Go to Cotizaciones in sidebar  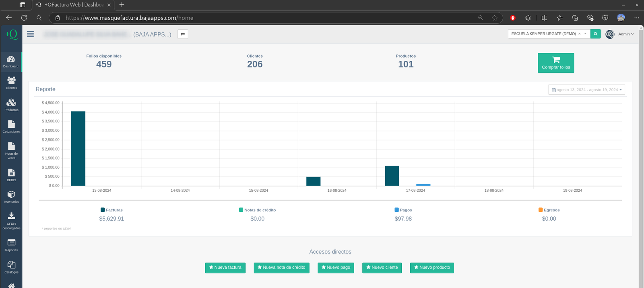coord(11,126)
